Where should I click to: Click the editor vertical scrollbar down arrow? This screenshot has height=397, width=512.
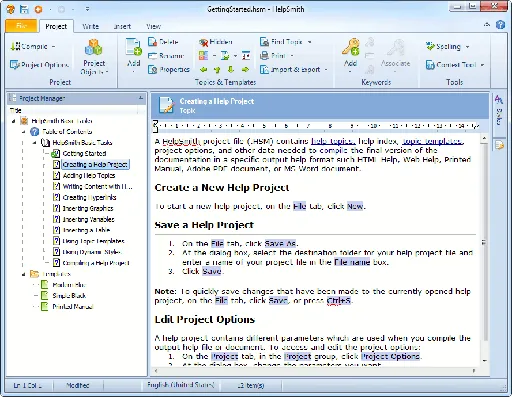(x=484, y=361)
